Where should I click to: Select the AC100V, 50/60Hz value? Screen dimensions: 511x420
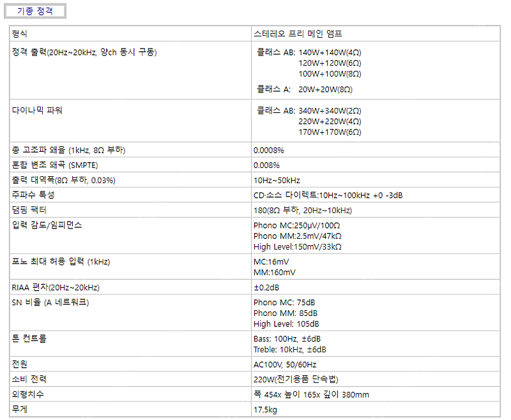pyautogui.click(x=285, y=364)
